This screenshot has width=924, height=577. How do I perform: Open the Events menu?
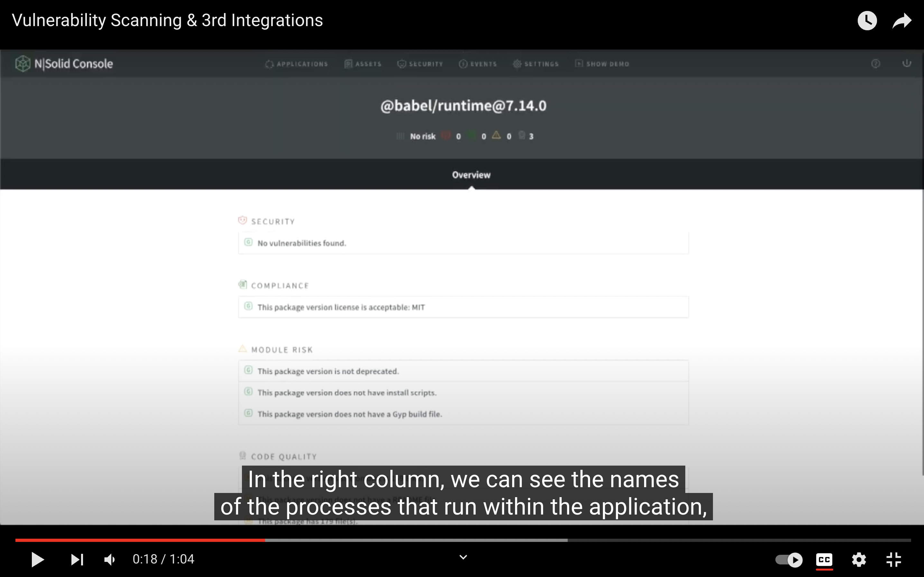click(478, 64)
